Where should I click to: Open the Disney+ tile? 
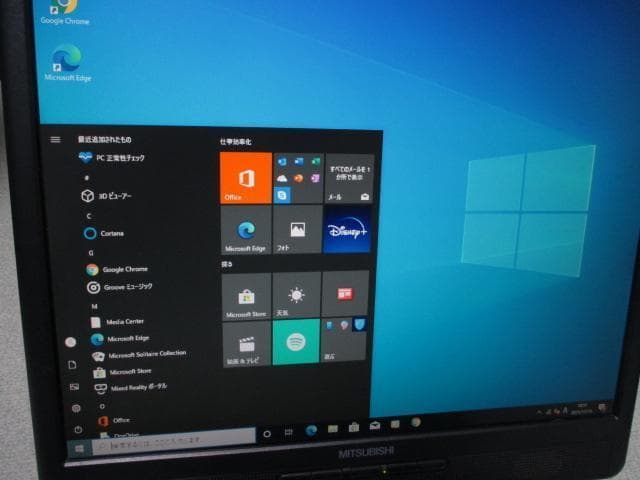(x=347, y=230)
